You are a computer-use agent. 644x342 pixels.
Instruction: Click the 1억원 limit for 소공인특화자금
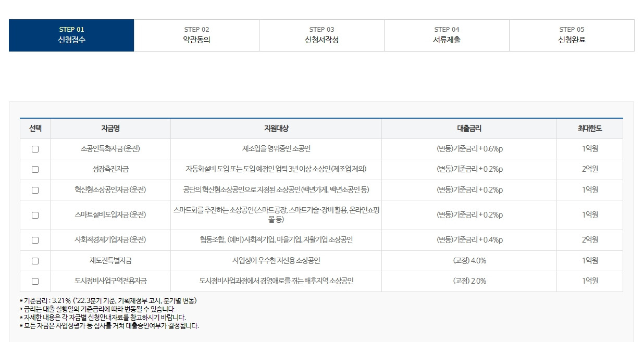point(590,149)
